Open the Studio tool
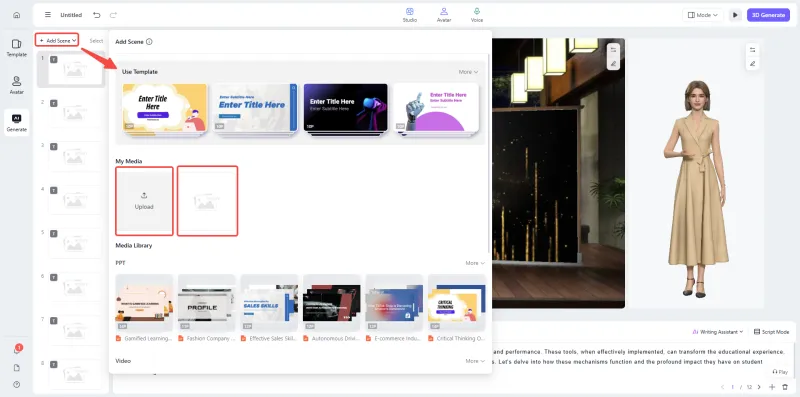 (x=410, y=15)
